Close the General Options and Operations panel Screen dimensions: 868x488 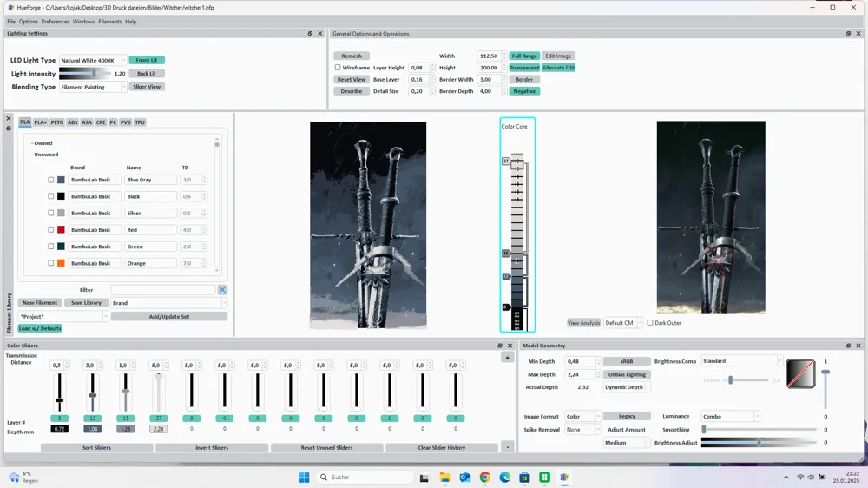click(x=858, y=34)
